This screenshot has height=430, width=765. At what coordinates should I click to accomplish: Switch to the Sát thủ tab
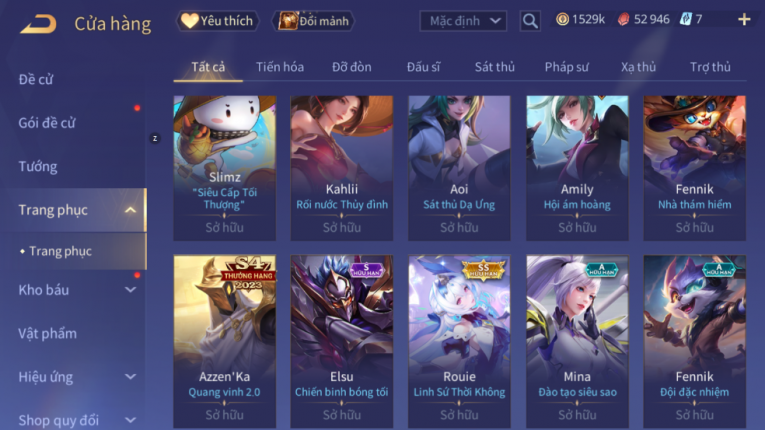point(495,67)
